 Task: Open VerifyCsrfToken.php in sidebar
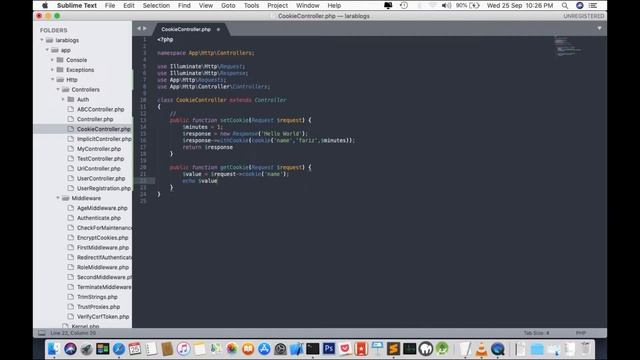[103, 316]
